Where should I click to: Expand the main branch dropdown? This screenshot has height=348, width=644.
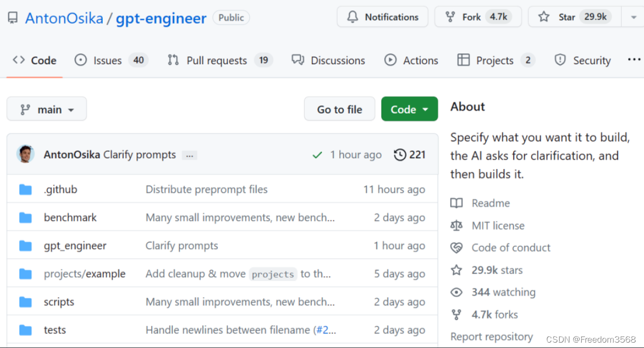46,109
